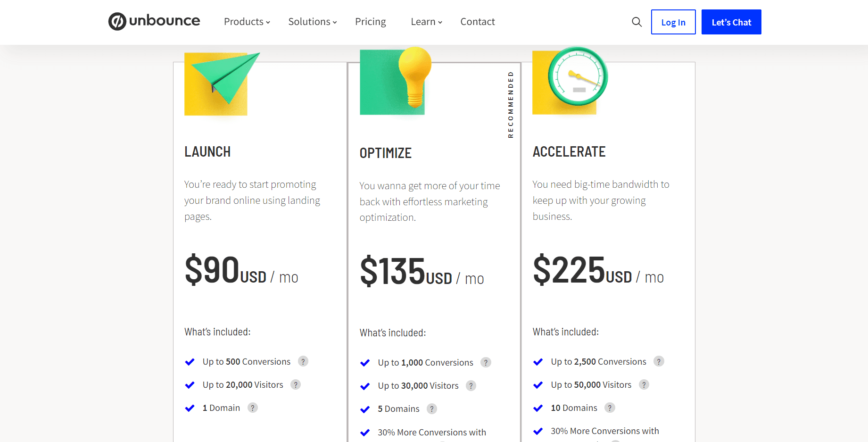Click the Launch plan paper plane image
Screen dimensions: 868x442
[x=220, y=83]
